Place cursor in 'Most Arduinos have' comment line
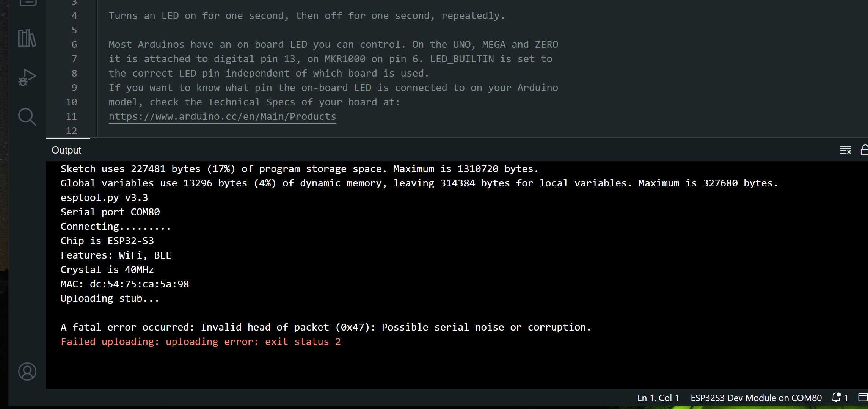 (x=333, y=44)
